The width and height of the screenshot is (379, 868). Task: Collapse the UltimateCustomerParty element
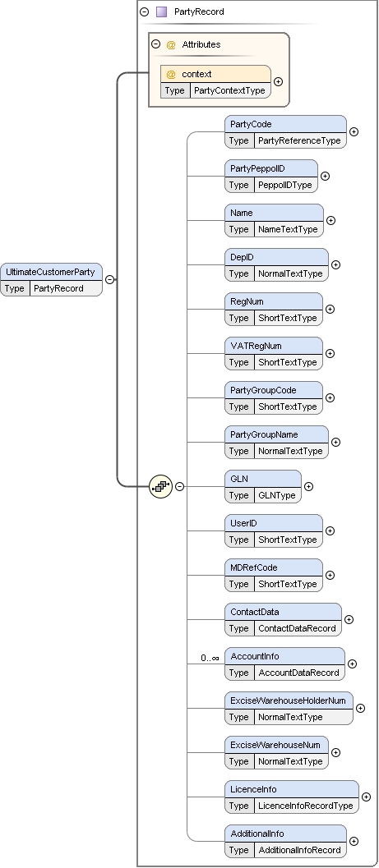tap(109, 279)
